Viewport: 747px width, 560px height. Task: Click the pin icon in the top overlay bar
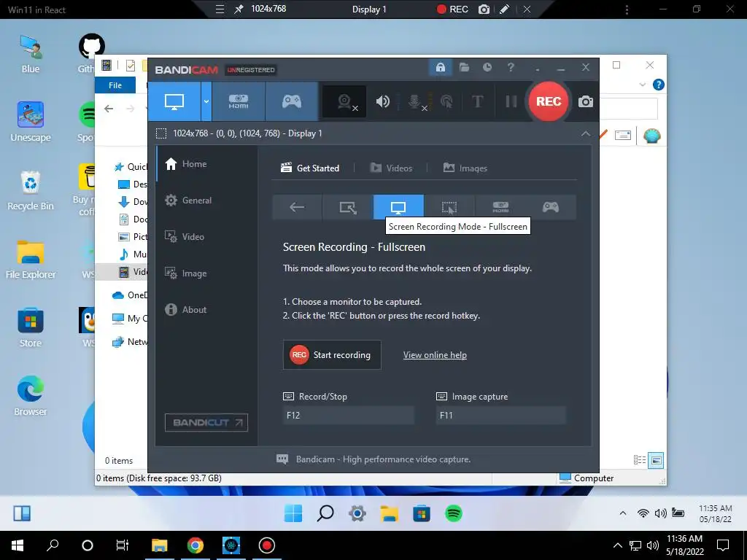click(x=239, y=9)
